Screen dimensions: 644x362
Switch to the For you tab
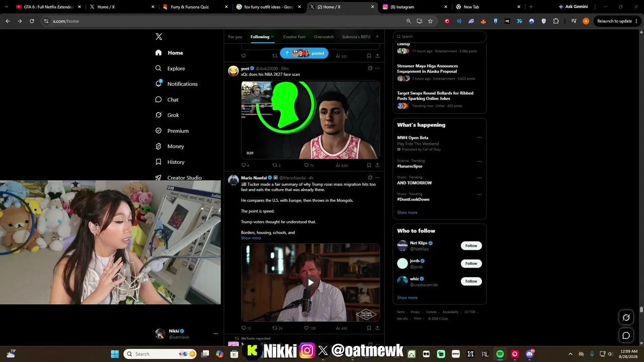pos(235,37)
